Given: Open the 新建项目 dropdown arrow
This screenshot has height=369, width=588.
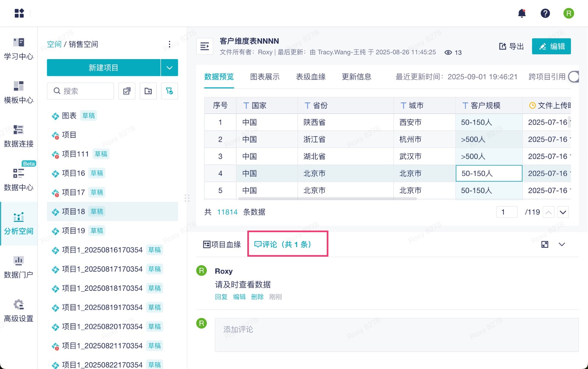Looking at the screenshot, I should click(169, 68).
